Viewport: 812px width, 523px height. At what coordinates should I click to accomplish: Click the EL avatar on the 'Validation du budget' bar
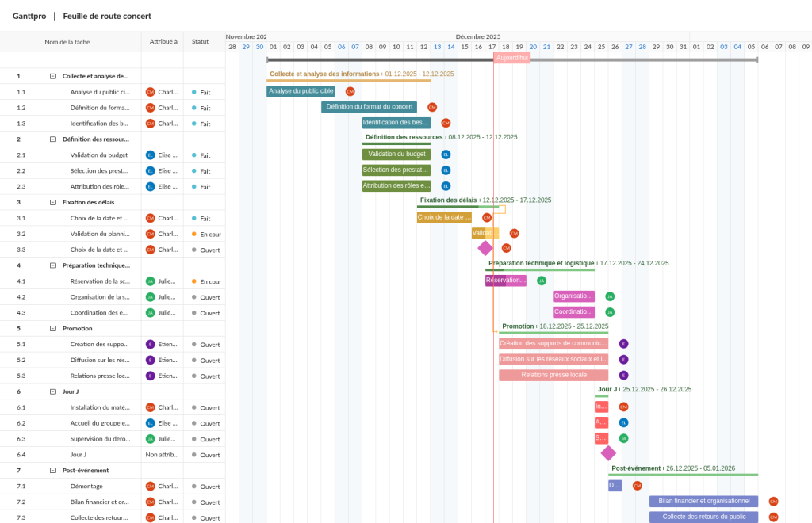pos(446,155)
